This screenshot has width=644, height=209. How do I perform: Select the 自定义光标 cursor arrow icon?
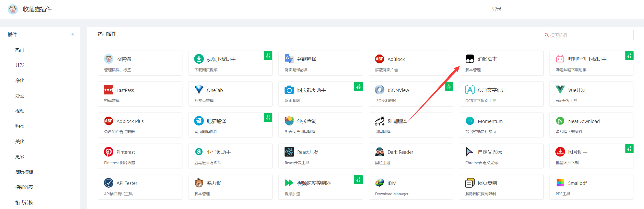pos(469,152)
